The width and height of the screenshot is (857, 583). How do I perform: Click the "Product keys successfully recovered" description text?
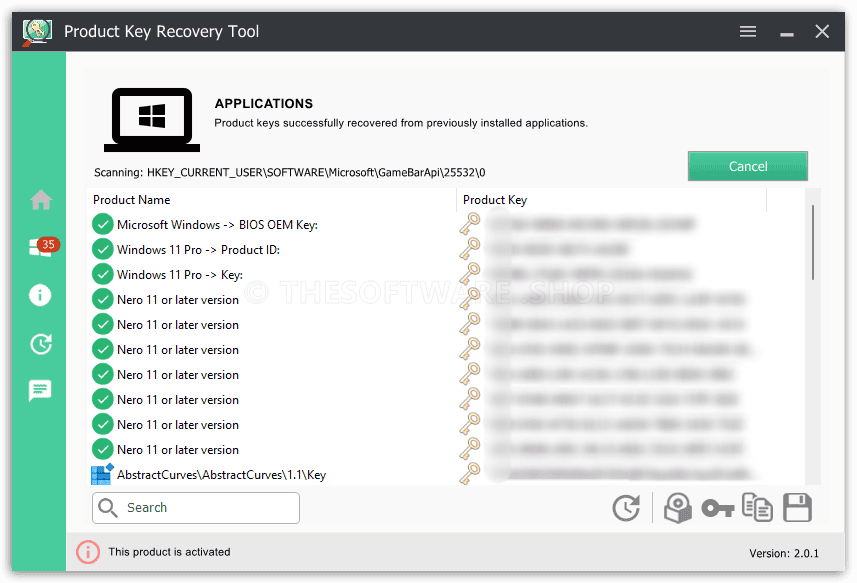401,123
